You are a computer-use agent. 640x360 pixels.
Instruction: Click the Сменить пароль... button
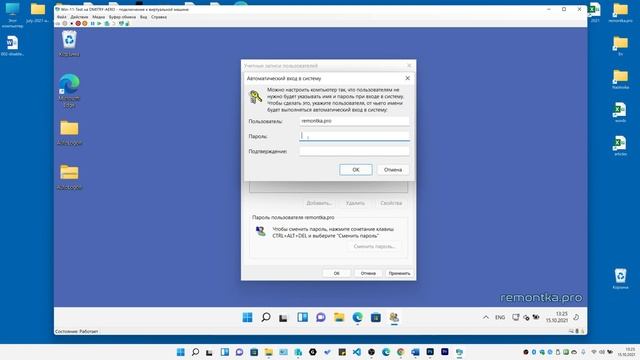click(374, 246)
